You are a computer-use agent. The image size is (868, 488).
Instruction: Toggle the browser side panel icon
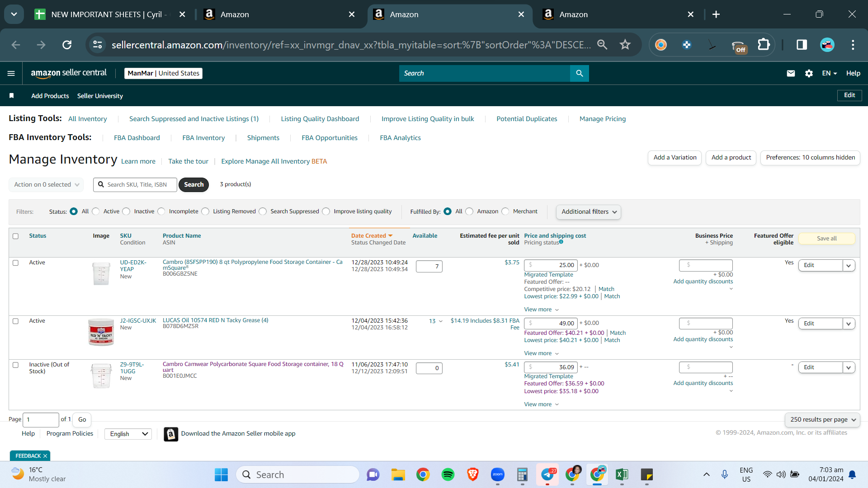coord(802,45)
